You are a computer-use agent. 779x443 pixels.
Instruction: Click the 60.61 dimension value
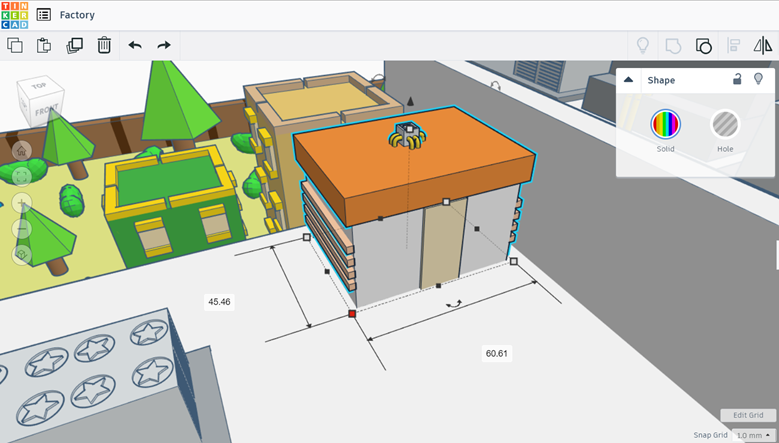click(x=497, y=354)
